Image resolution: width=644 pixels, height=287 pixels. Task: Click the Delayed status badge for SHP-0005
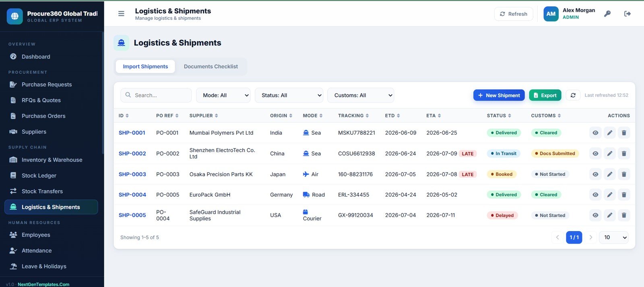coord(502,215)
